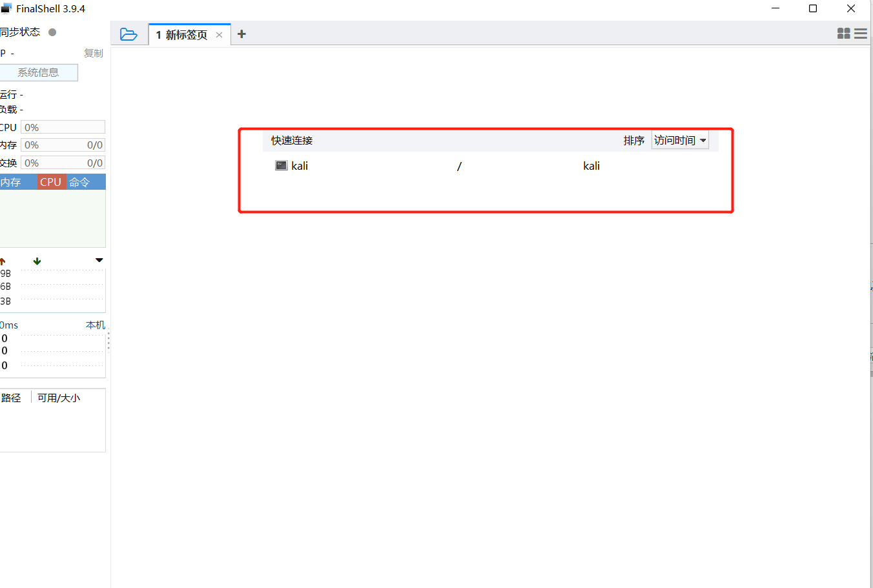Click the grey sync status indicator dot
The height and width of the screenshot is (588, 873).
[52, 32]
